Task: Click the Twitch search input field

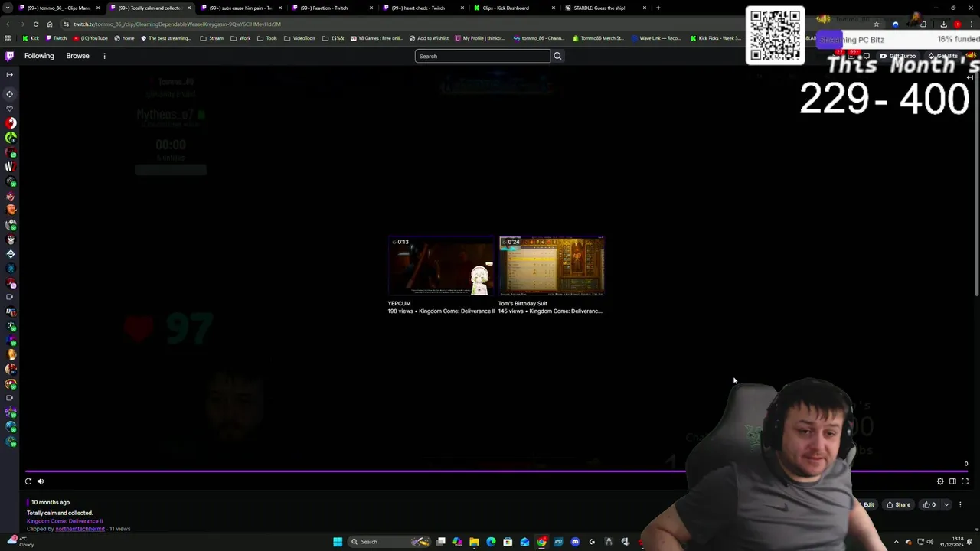Action: (x=482, y=56)
